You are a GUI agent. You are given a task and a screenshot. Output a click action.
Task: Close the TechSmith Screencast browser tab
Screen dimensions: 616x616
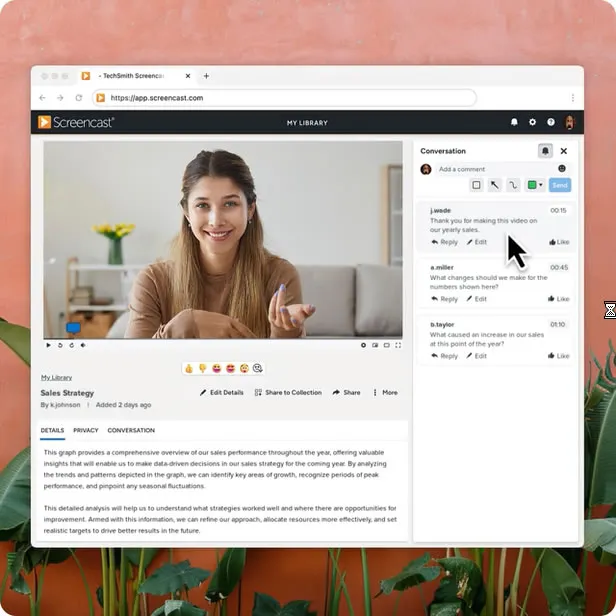pos(188,76)
